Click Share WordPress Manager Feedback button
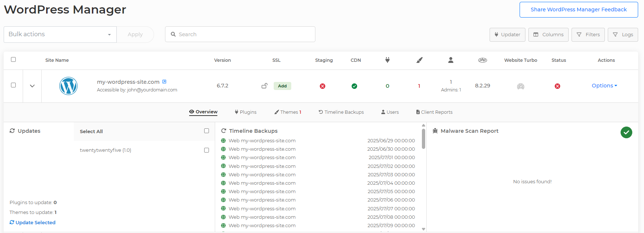 579,10
